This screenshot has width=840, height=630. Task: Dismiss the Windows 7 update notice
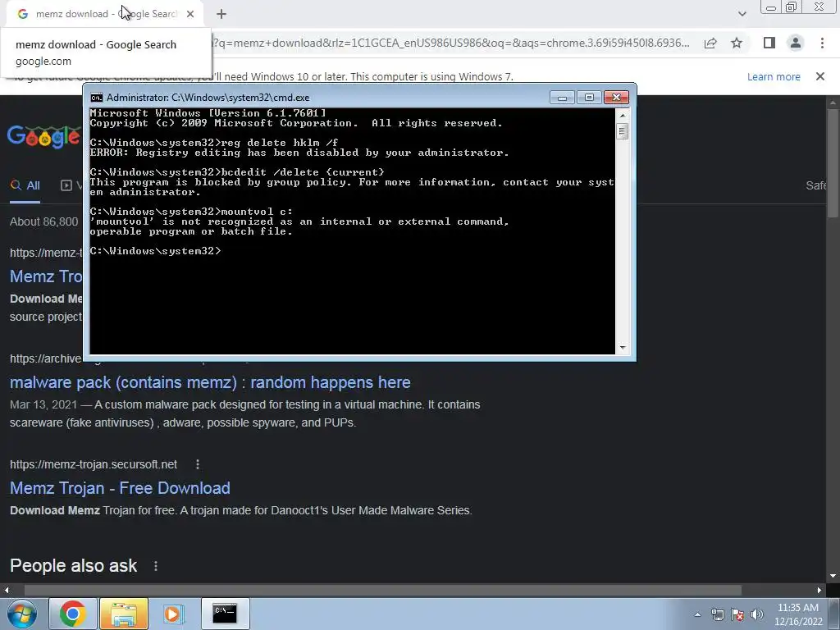(820, 76)
